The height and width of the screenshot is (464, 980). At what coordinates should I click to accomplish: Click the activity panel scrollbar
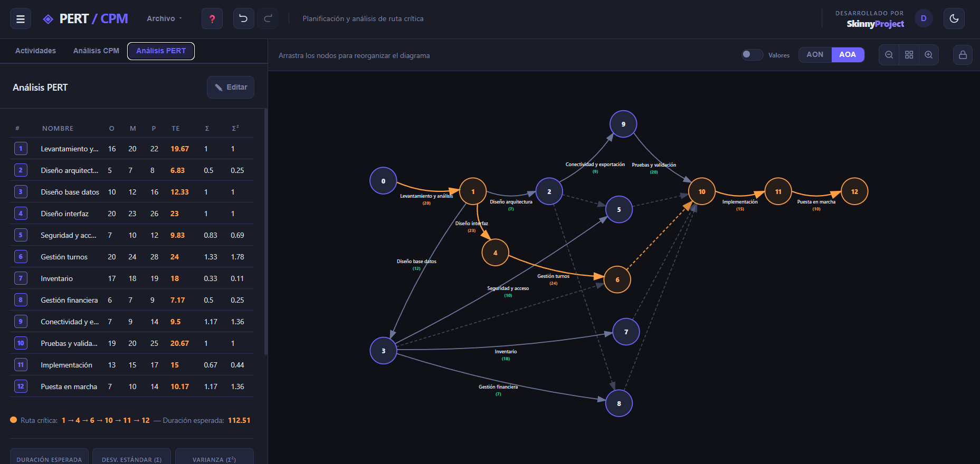[265, 232]
